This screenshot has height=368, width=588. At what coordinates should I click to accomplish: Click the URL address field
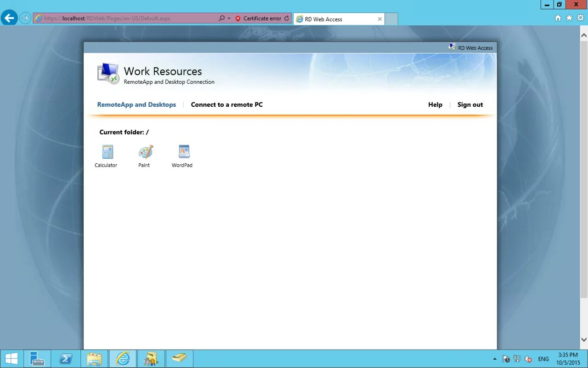click(125, 18)
